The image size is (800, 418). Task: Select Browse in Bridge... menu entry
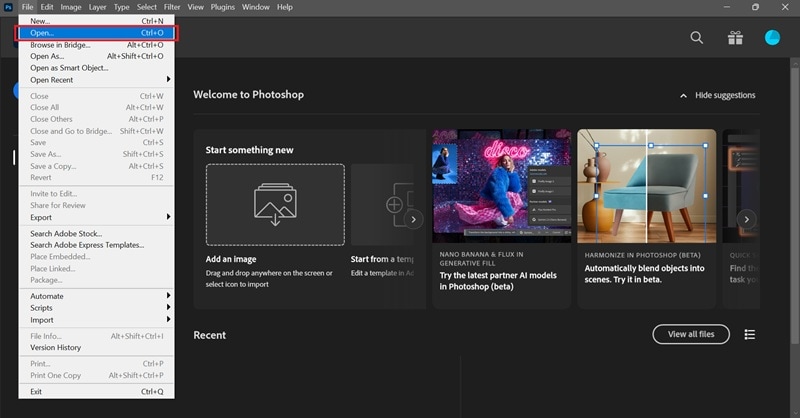[x=96, y=45]
